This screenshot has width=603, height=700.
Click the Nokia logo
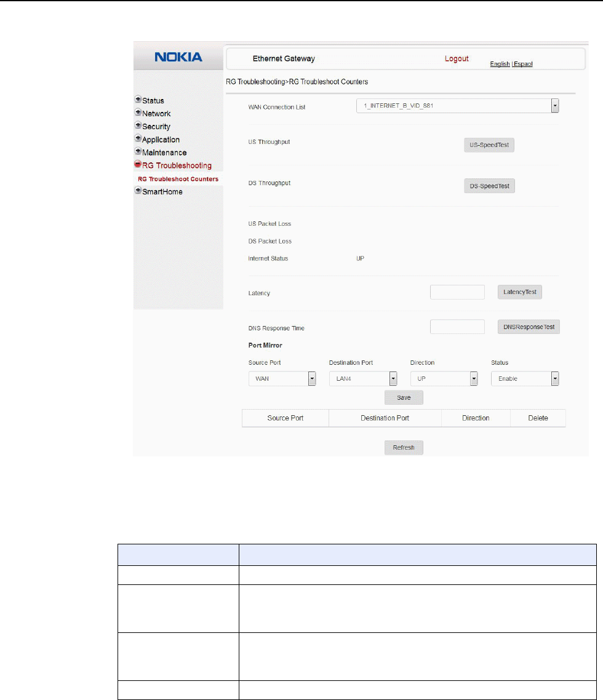(x=178, y=57)
